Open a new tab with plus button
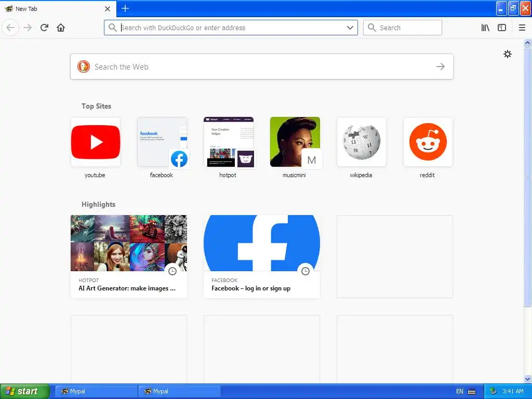This screenshot has width=532, height=399. (125, 8)
